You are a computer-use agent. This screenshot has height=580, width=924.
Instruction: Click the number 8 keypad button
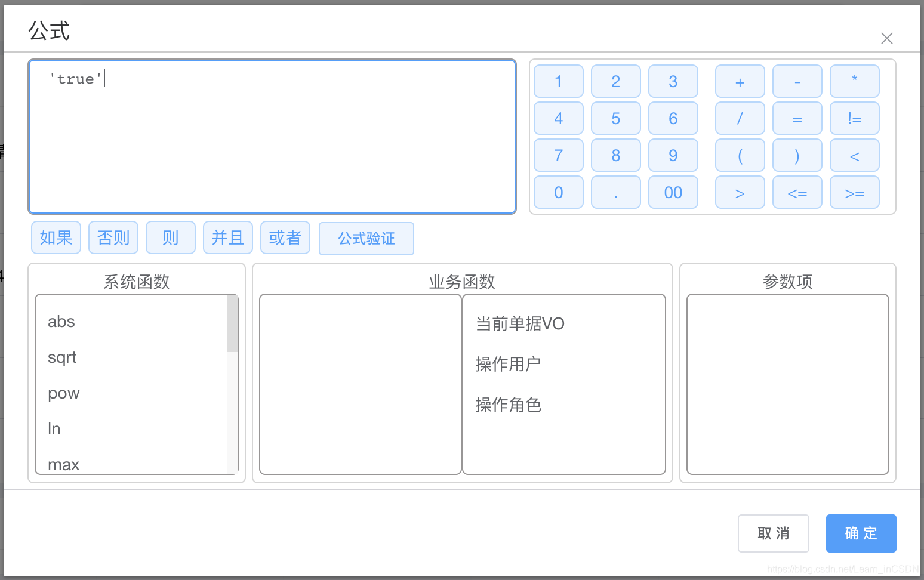pyautogui.click(x=615, y=155)
